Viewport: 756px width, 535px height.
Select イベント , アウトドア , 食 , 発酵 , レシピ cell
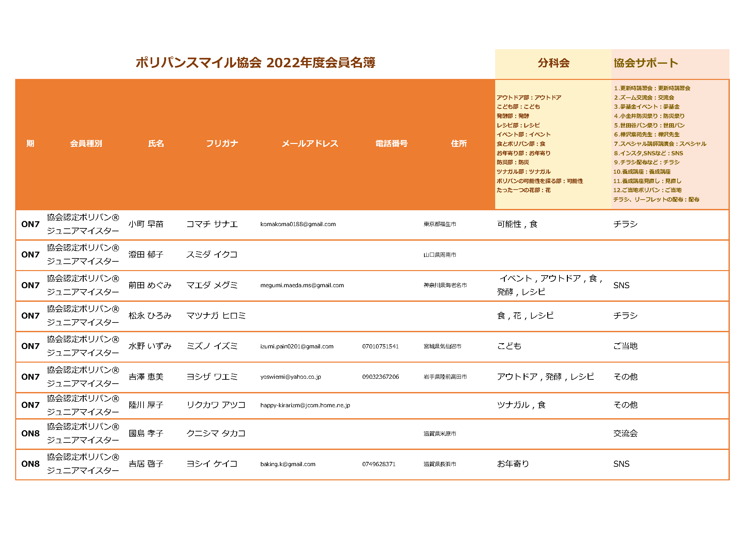click(550, 285)
